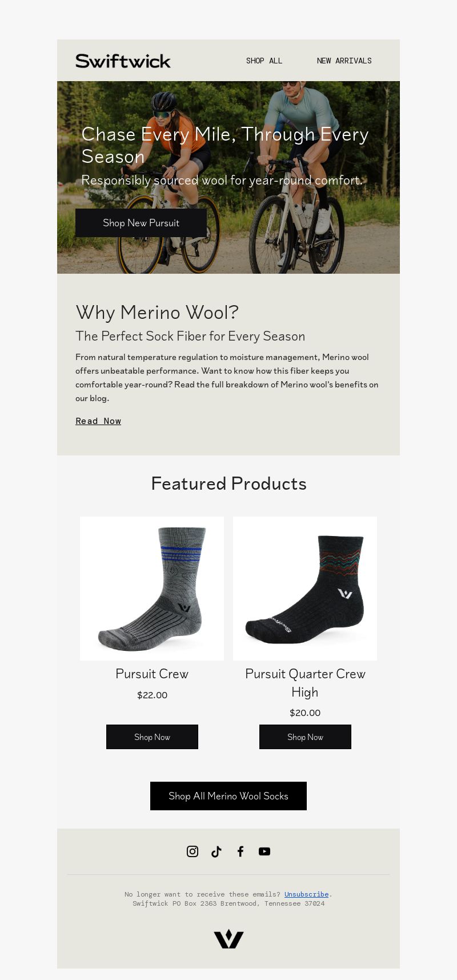This screenshot has height=980, width=457.
Task: Open the SHOP ALL menu link
Action: [264, 61]
